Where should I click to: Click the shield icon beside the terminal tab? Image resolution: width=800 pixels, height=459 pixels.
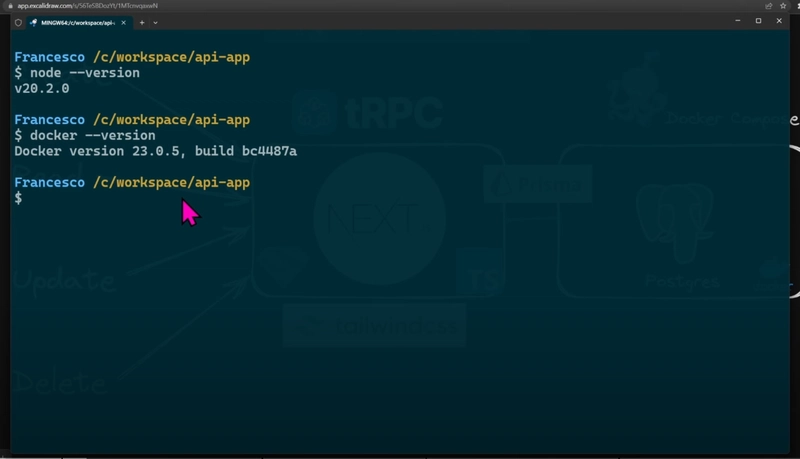[18, 22]
